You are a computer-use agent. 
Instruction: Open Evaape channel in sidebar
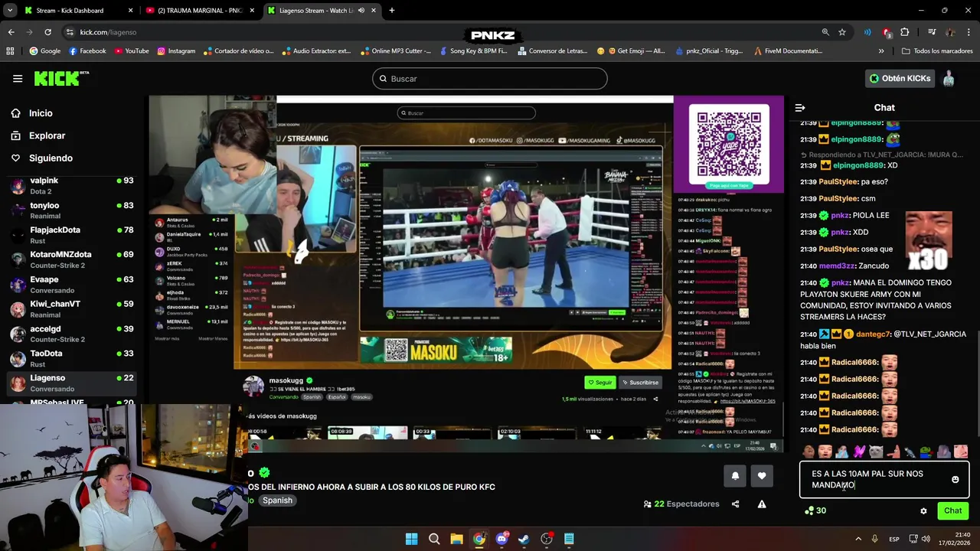(x=71, y=285)
